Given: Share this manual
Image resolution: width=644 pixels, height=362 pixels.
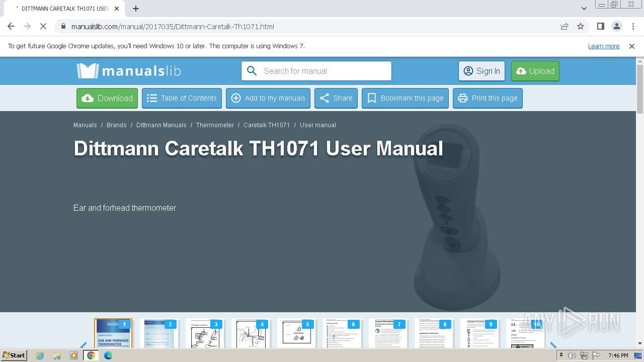Looking at the screenshot, I should [x=336, y=98].
